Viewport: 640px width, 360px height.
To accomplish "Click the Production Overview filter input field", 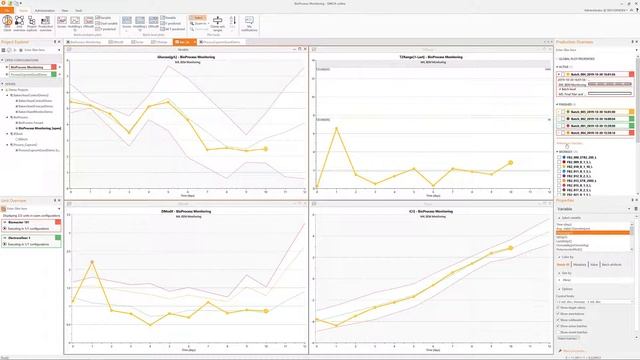I will [594, 50].
